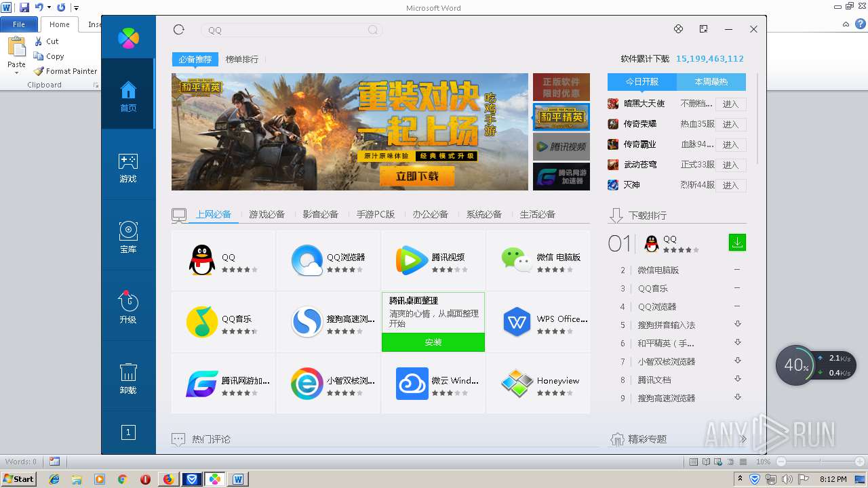
Task: Click green download icon for QQ ranking
Action: tap(737, 242)
